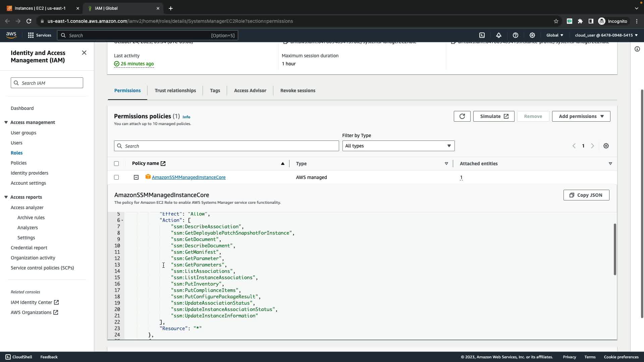Click the policy JSON vertical scrollbar
Image resolution: width=644 pixels, height=362 pixels.
click(x=615, y=249)
